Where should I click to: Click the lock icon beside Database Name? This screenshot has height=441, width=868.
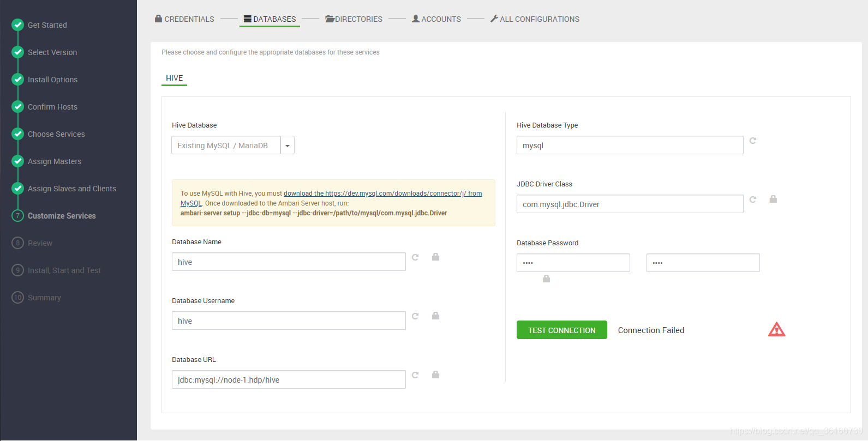click(435, 257)
